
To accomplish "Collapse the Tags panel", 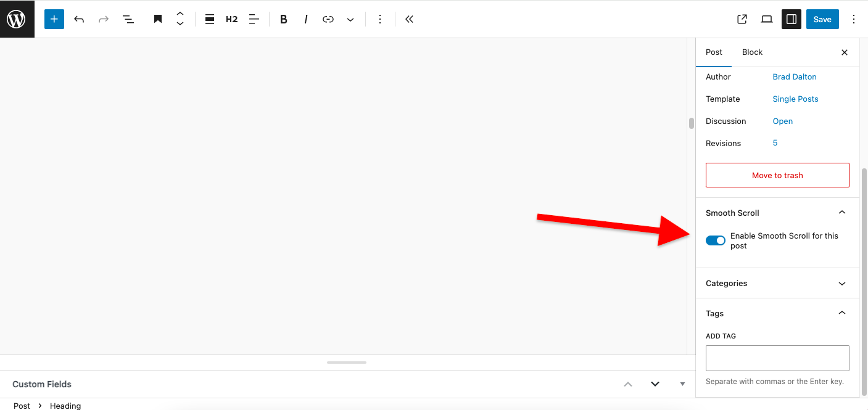I will (842, 313).
